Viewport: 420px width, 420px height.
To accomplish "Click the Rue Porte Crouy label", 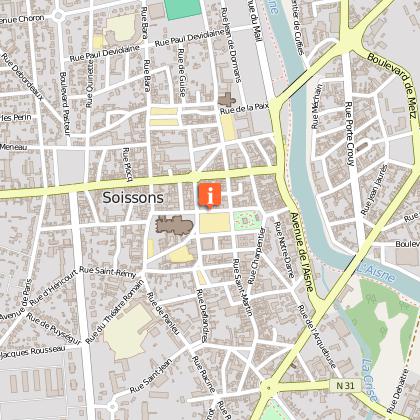I will pyautogui.click(x=349, y=134).
